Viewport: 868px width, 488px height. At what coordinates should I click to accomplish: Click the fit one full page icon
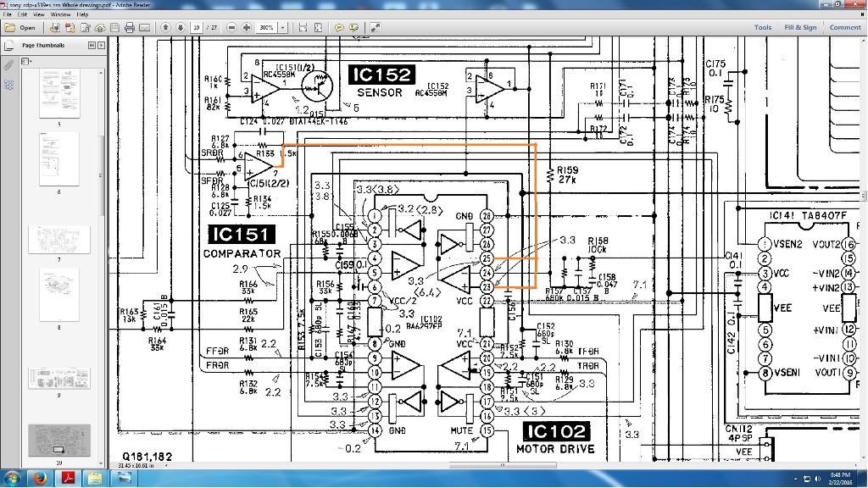319,28
